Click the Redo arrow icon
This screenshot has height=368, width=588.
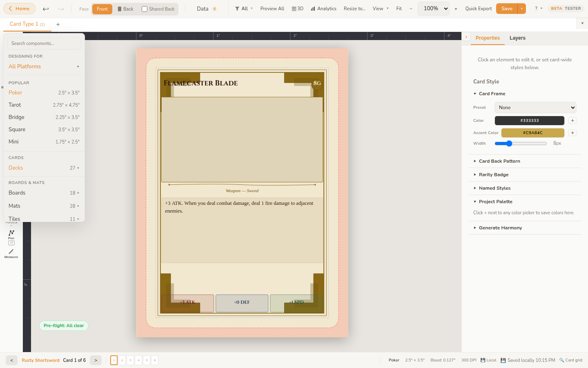click(61, 9)
